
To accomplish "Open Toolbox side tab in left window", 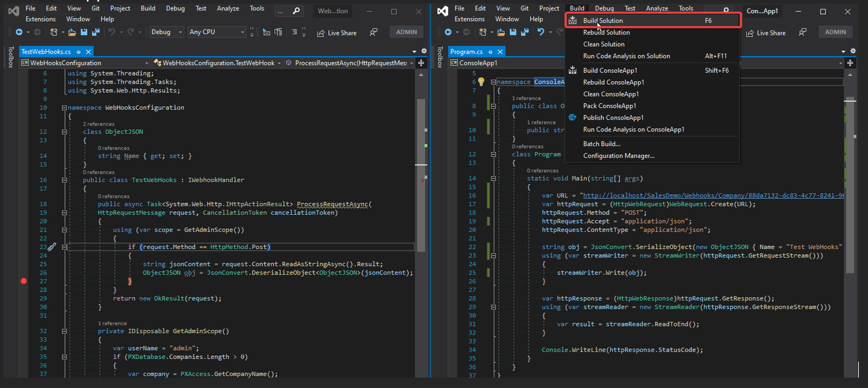I will (11, 57).
